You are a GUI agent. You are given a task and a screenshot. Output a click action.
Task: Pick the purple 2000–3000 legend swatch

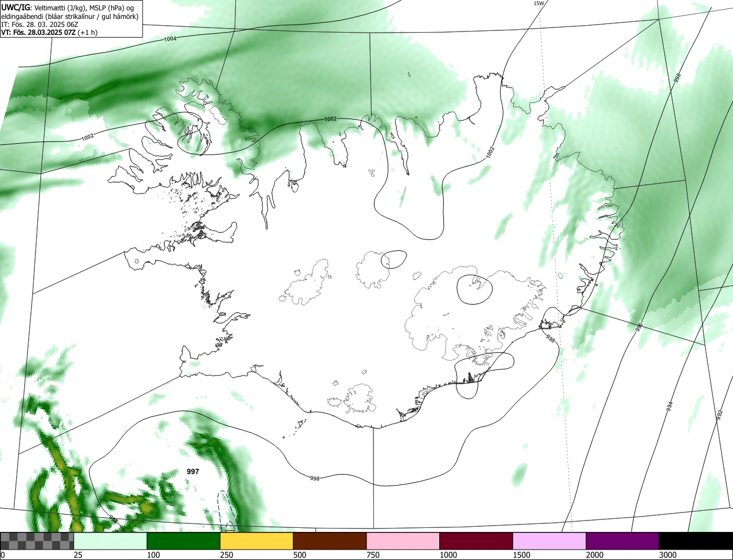click(622, 541)
